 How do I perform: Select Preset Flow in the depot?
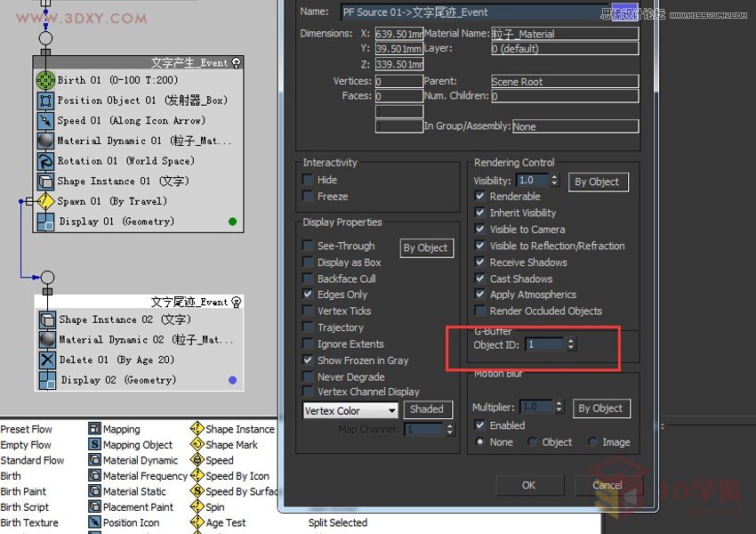[26, 429]
